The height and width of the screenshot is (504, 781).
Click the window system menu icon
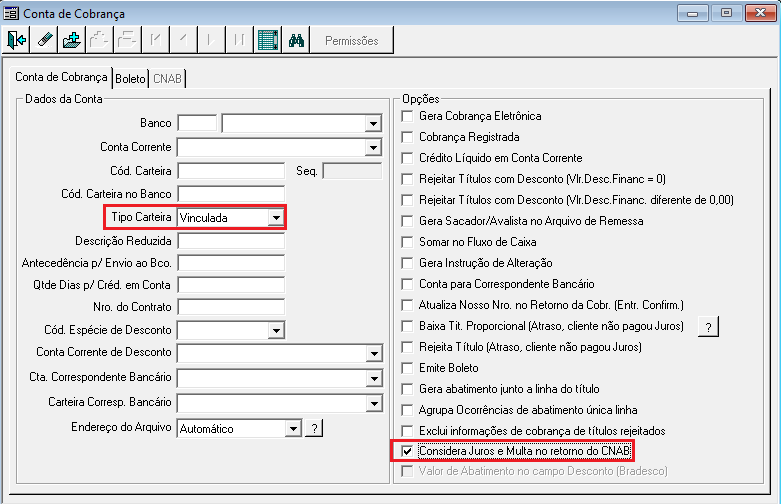[x=11, y=13]
